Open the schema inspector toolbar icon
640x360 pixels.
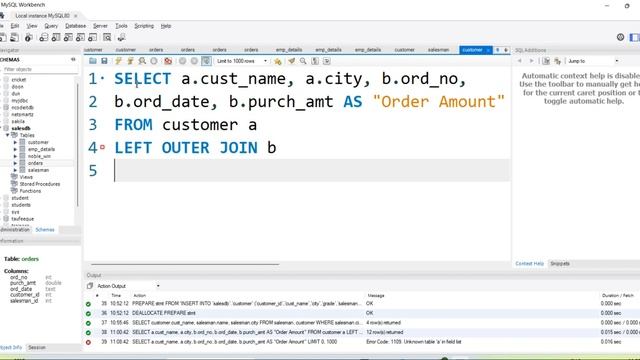click(x=28, y=38)
